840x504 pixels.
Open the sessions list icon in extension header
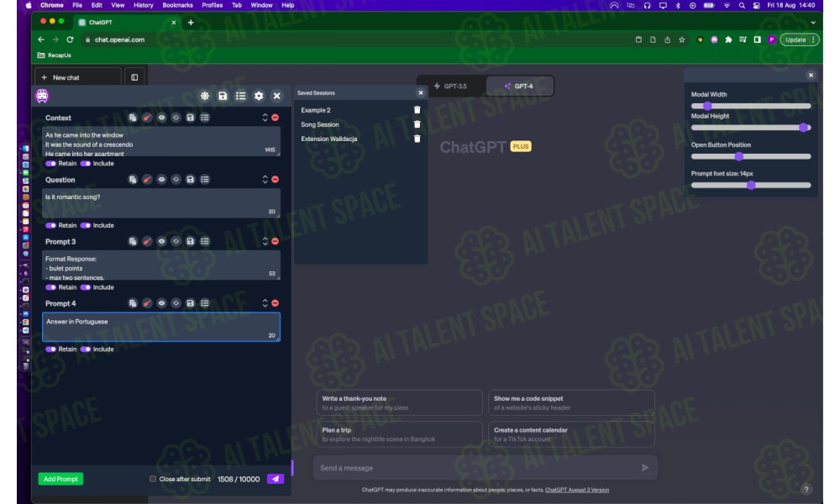pyautogui.click(x=240, y=96)
